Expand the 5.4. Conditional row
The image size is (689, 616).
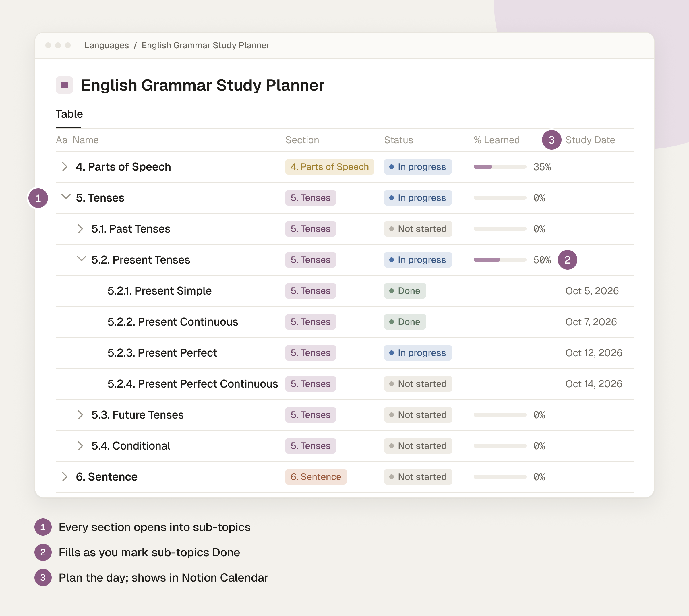[80, 446]
